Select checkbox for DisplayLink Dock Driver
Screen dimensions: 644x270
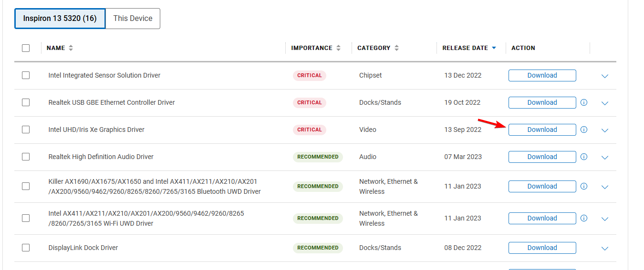point(26,248)
